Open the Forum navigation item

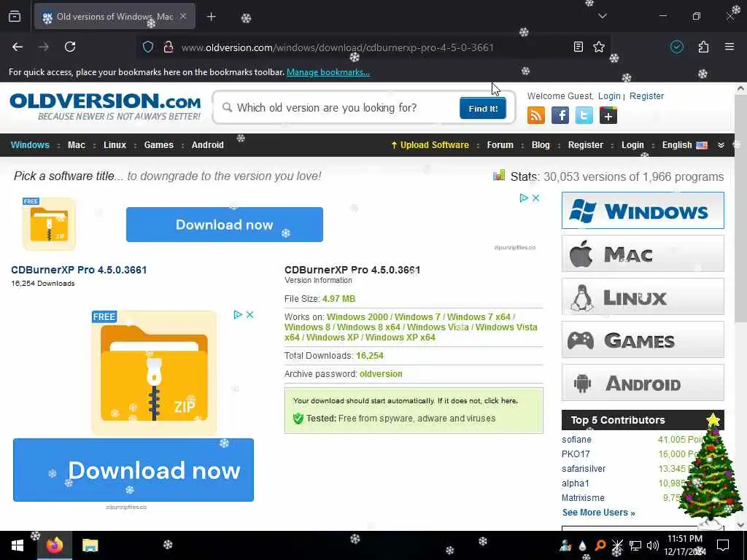coord(500,145)
